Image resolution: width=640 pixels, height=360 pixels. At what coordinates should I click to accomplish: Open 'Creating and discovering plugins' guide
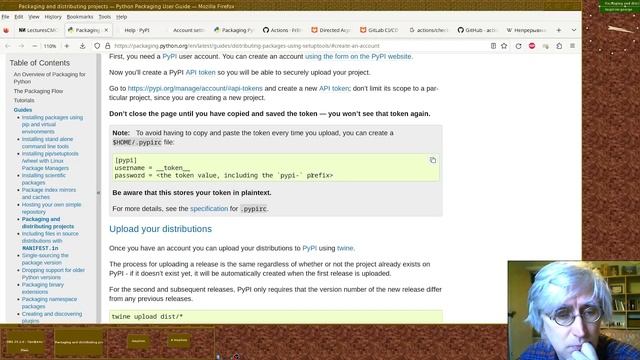click(x=52, y=317)
